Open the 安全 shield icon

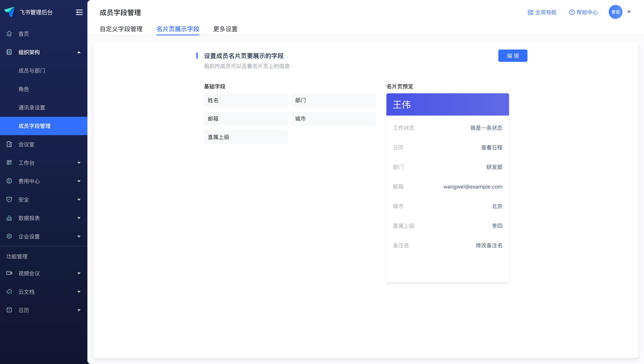pyautogui.click(x=9, y=199)
